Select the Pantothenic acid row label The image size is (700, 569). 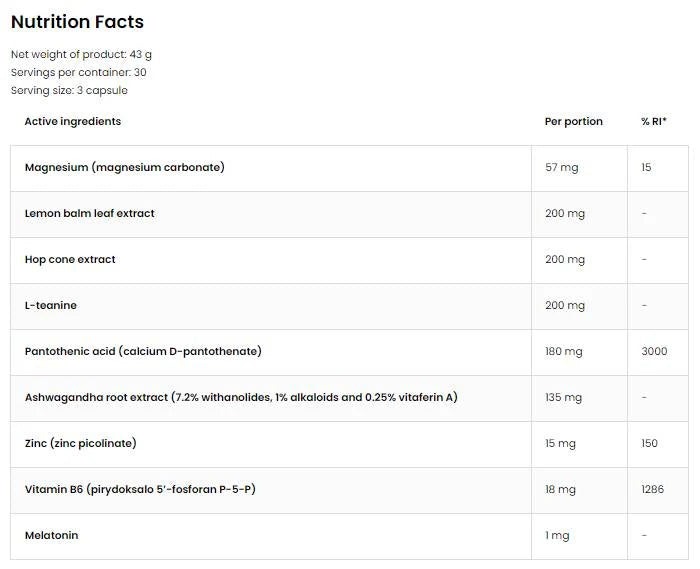(x=143, y=351)
